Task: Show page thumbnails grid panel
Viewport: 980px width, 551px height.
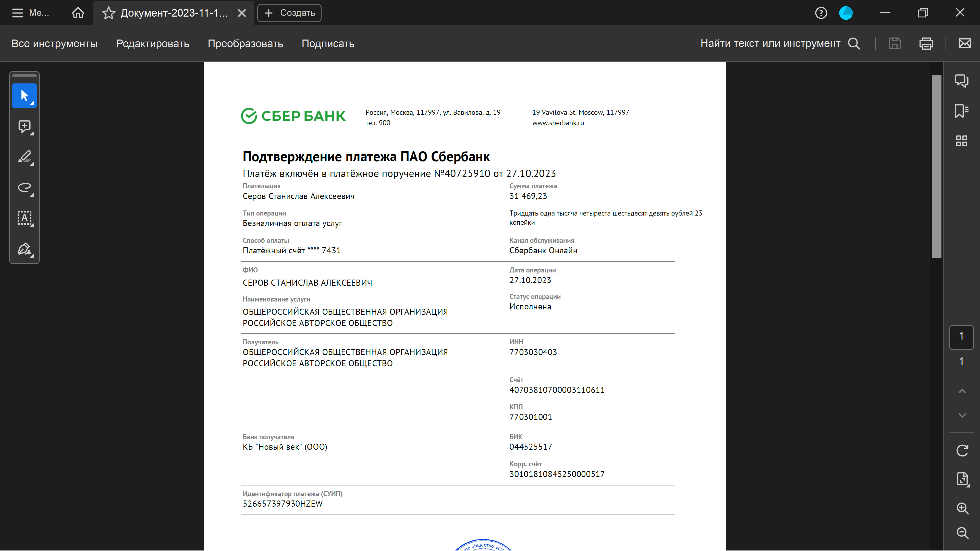Action: [961, 141]
